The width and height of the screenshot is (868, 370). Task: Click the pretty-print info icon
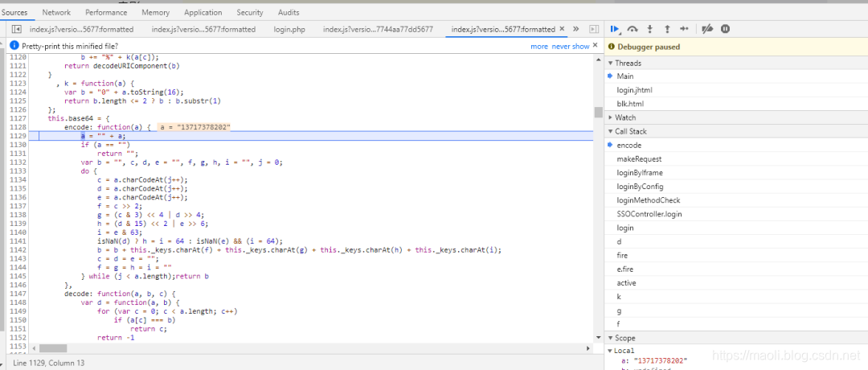(x=14, y=45)
